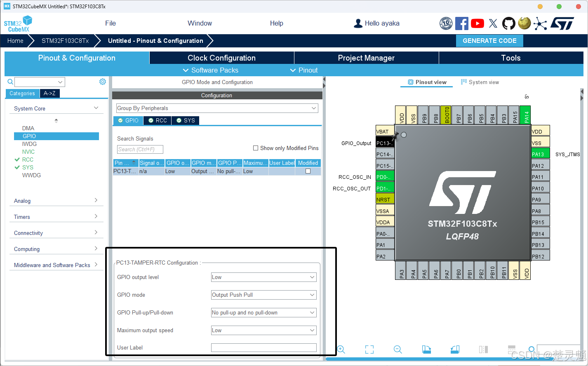
Task: Switch to A->Z tab
Action: (50, 94)
